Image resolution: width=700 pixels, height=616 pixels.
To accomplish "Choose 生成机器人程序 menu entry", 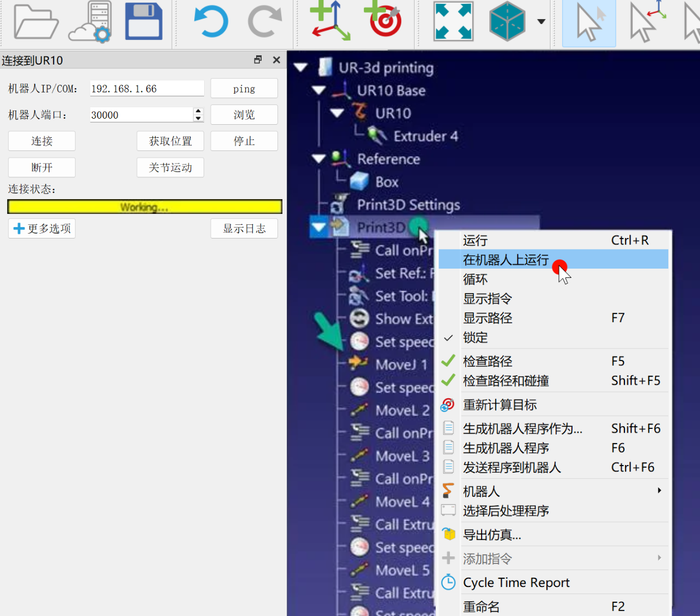I will tap(505, 448).
